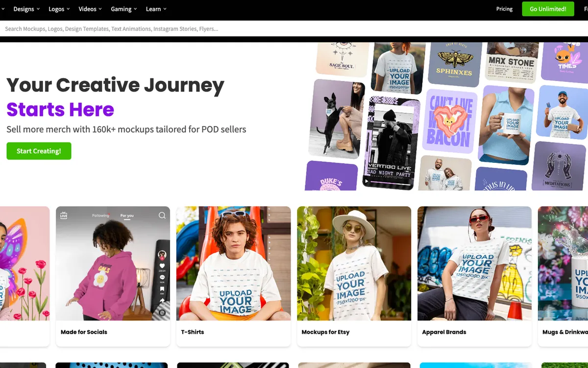Screen dimensions: 588x368
Task: Open the Apparel Brands card
Action: [x=474, y=276]
